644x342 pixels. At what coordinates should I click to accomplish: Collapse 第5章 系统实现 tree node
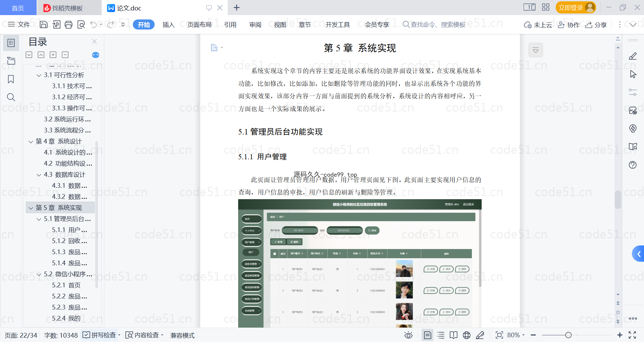(31, 208)
